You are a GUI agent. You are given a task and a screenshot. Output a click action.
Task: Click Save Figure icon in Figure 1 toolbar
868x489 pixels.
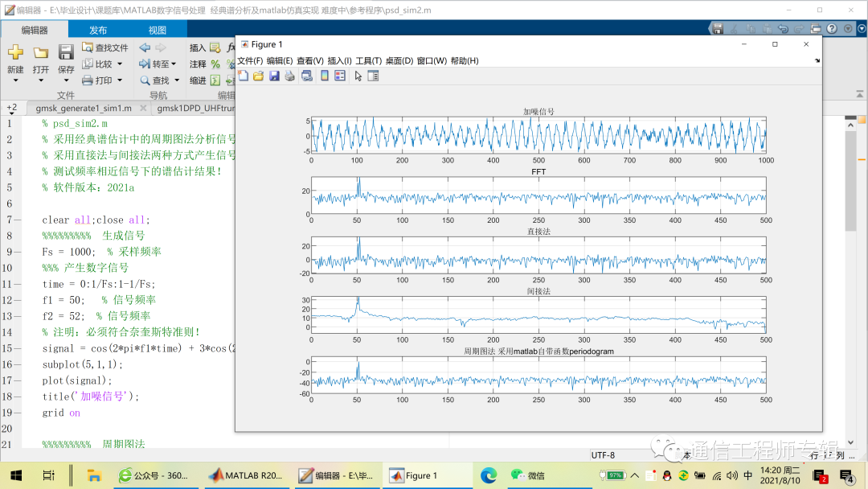point(274,76)
